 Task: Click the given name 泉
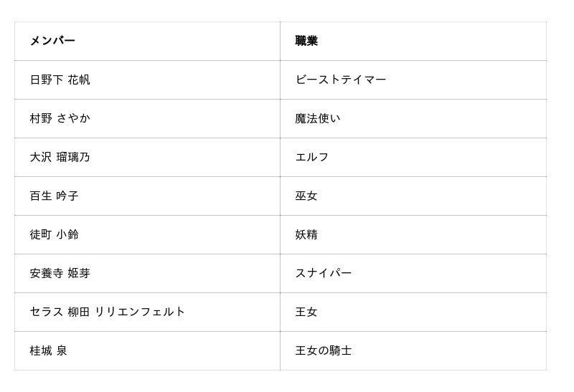62,350
